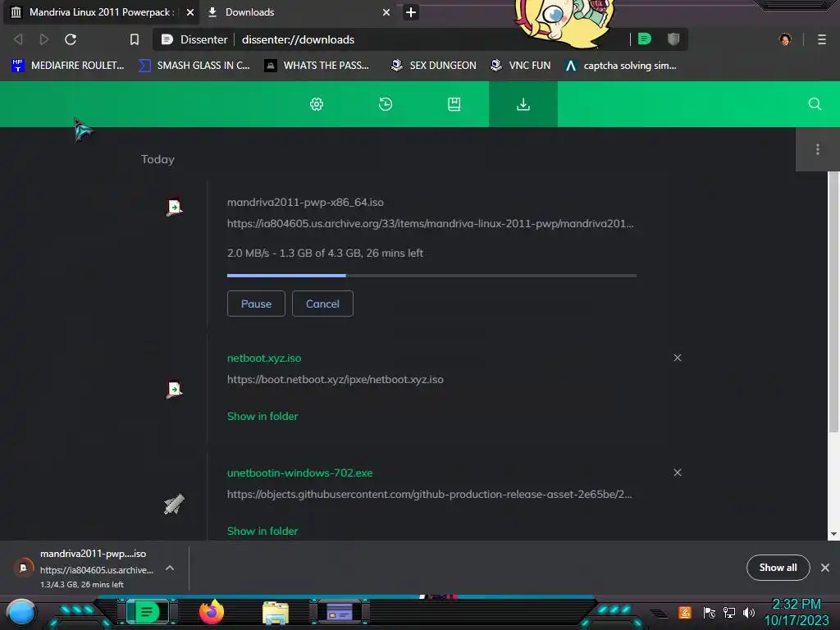Go back in browser history

click(x=18, y=39)
